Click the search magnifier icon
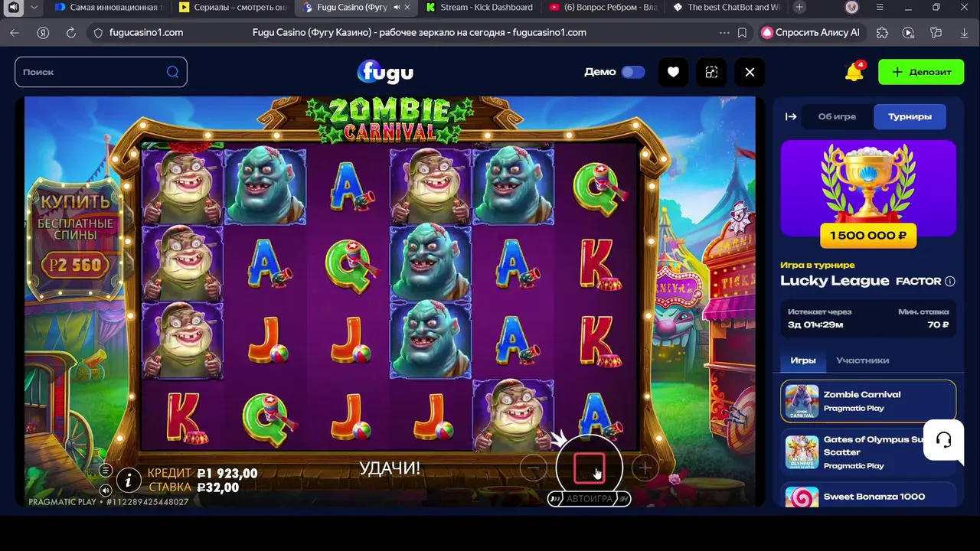 tap(172, 72)
